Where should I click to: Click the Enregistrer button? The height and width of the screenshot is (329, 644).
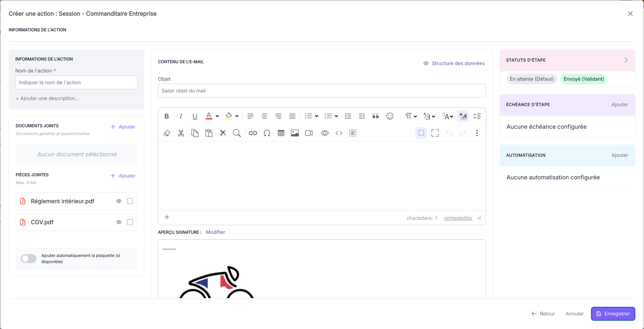point(613,314)
